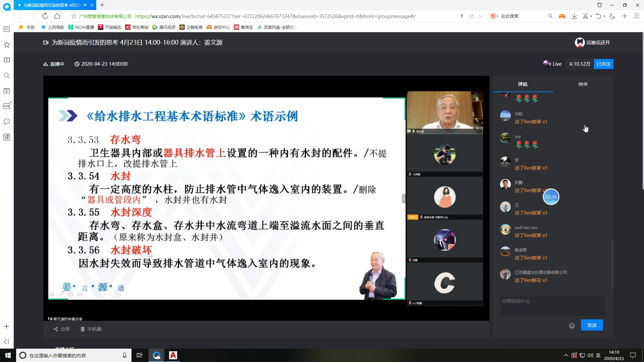Open the news feed sidebar icon
Image resolution: width=644 pixels, height=362 pixels.
click(7, 29)
